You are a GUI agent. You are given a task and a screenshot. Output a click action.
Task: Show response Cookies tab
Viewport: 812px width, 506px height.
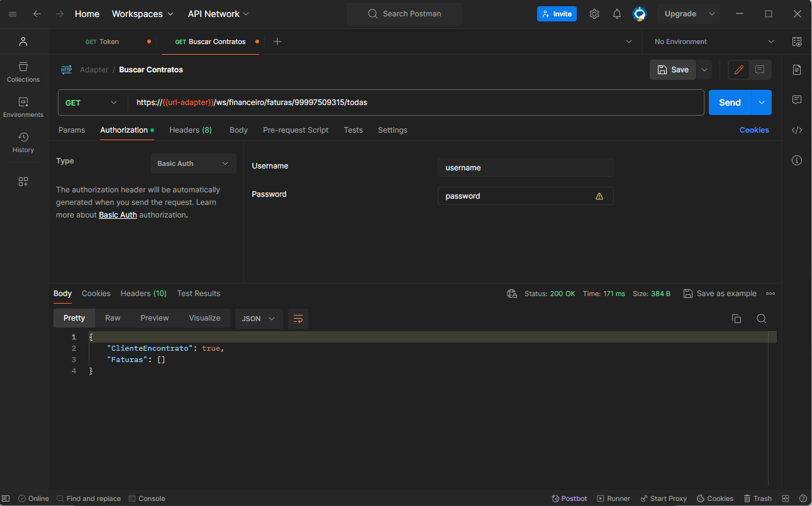tap(96, 294)
